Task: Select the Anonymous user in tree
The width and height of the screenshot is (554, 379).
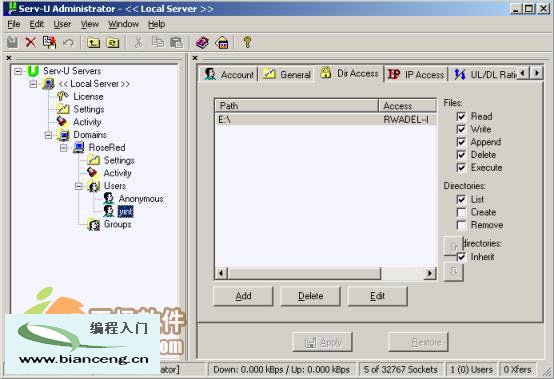Action: click(141, 199)
